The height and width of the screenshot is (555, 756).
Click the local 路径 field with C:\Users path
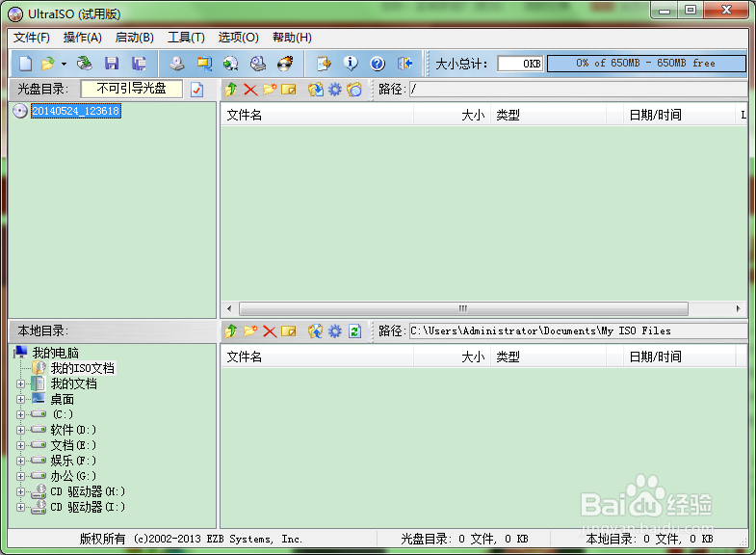tap(578, 330)
